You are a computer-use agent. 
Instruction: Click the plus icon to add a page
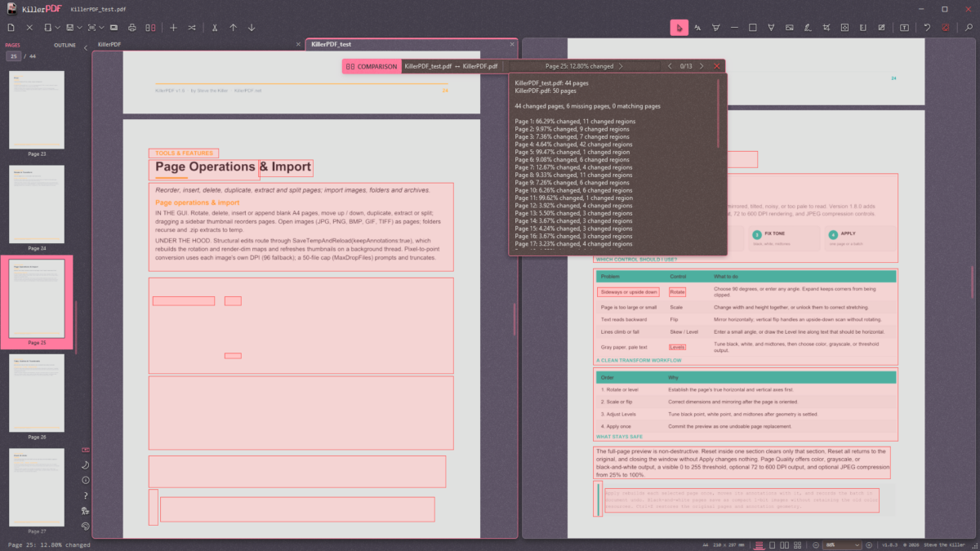pyautogui.click(x=173, y=28)
